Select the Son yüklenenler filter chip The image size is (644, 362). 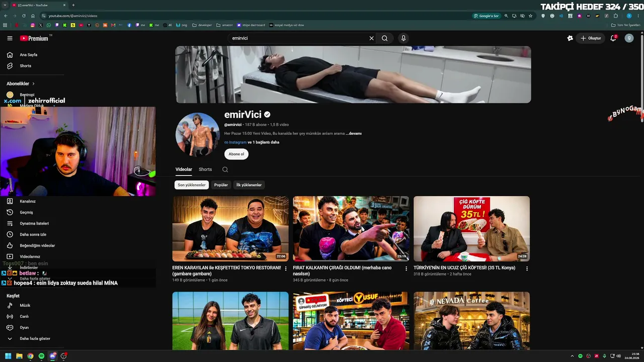point(192,185)
